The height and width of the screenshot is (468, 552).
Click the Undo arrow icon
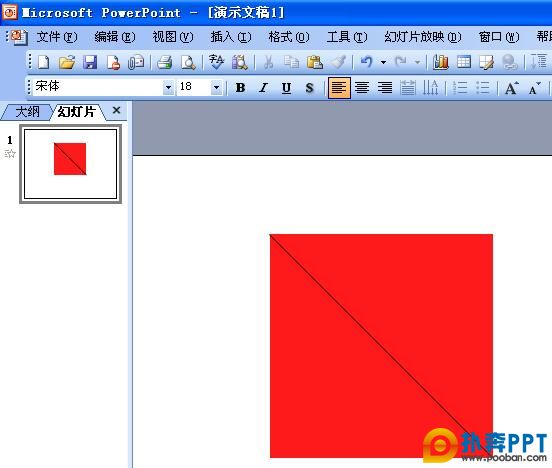pyautogui.click(x=366, y=62)
